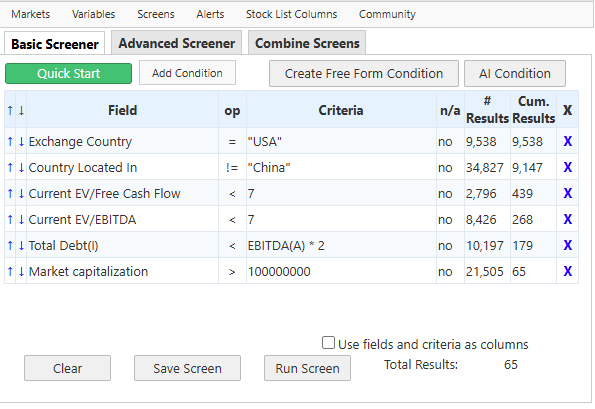Click the Exchange Country field name

tap(80, 142)
